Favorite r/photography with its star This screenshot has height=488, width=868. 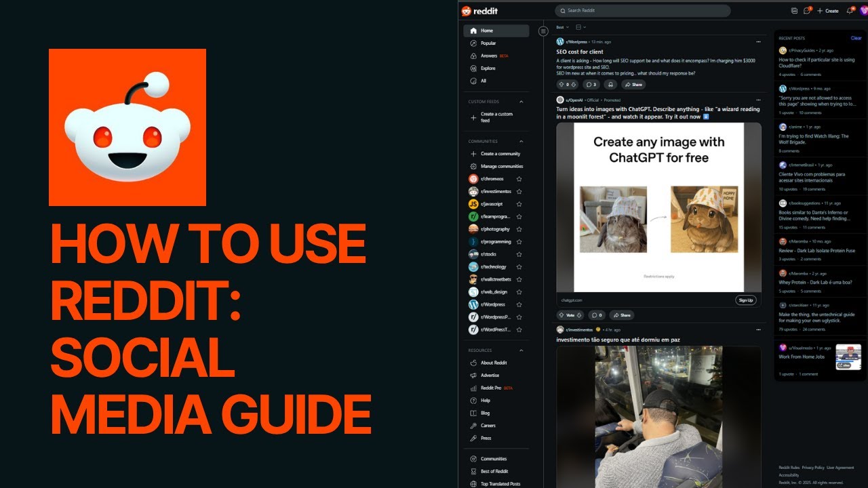[519, 229]
